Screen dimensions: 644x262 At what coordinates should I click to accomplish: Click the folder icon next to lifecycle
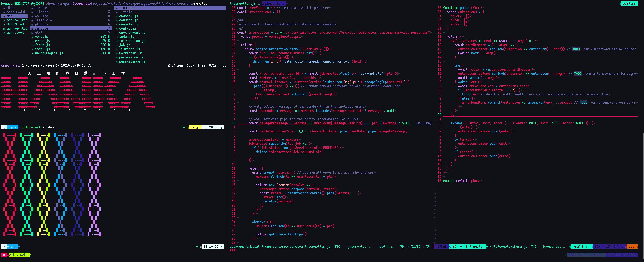pyautogui.click(x=33, y=21)
